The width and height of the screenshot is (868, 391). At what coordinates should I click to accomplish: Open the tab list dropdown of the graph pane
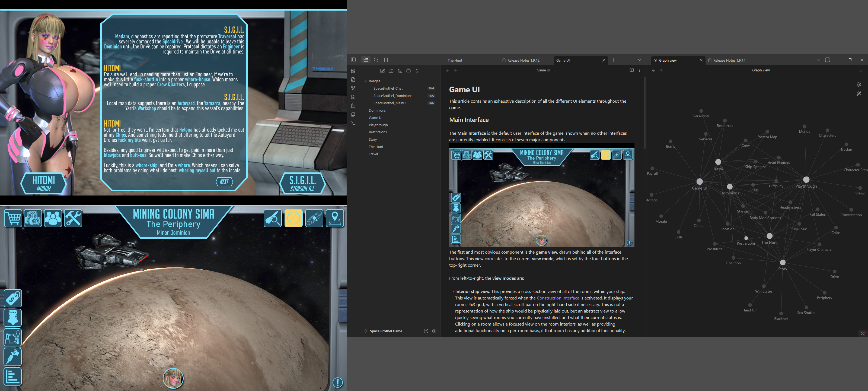[819, 60]
